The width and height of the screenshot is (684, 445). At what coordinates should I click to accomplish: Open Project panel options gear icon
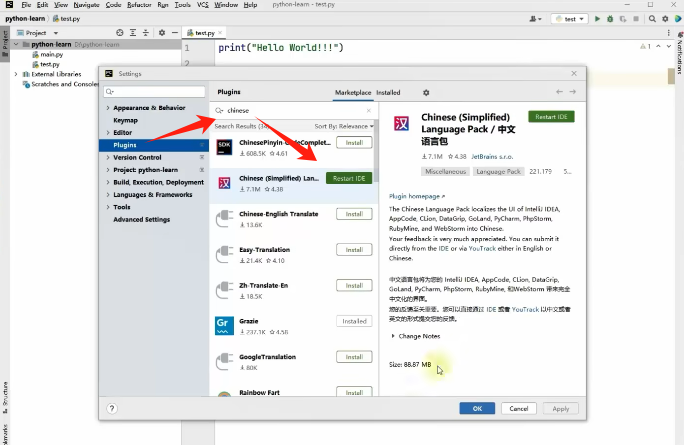pyautogui.click(x=162, y=33)
